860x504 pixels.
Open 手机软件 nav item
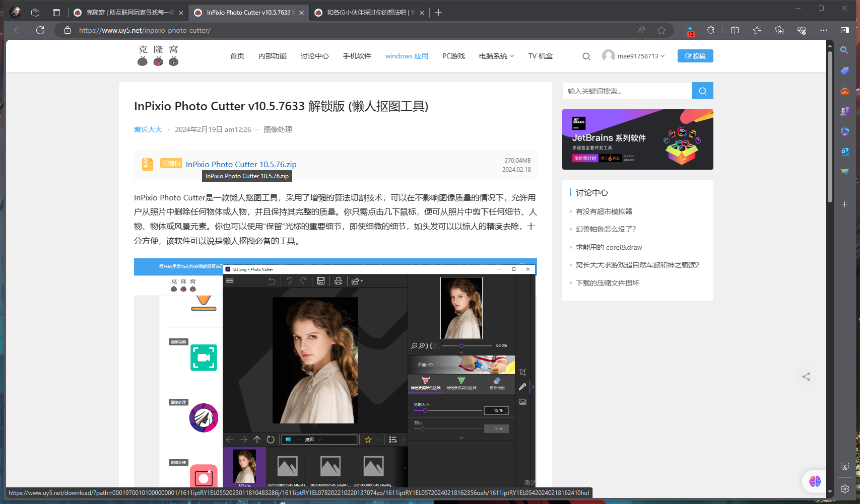(357, 56)
